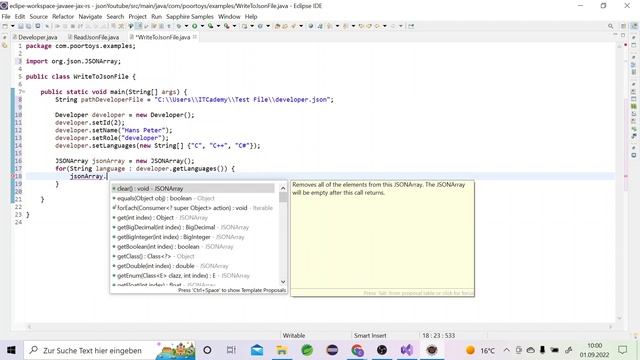640x360 pixels.
Task: Click the error marker on line 18
Action: 13,176
